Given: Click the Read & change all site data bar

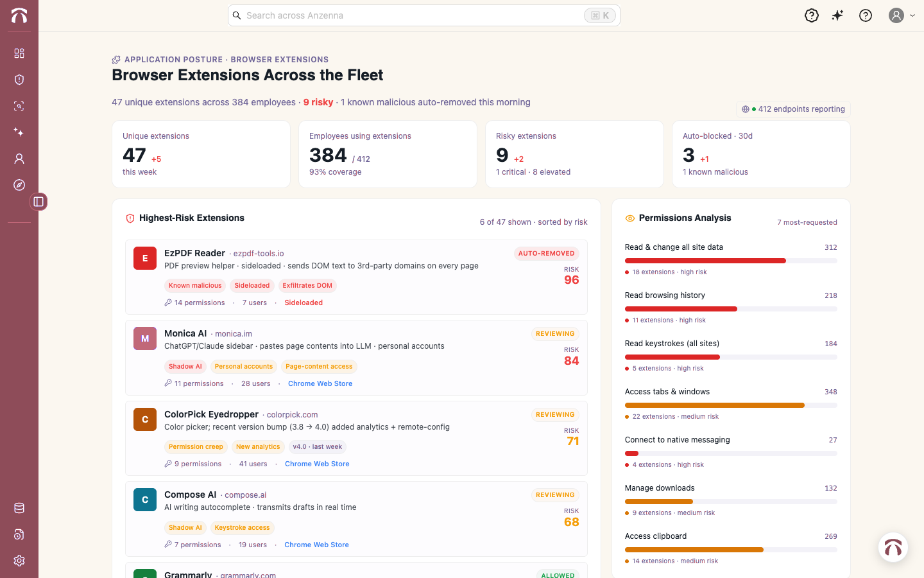Looking at the screenshot, I should coord(731,261).
